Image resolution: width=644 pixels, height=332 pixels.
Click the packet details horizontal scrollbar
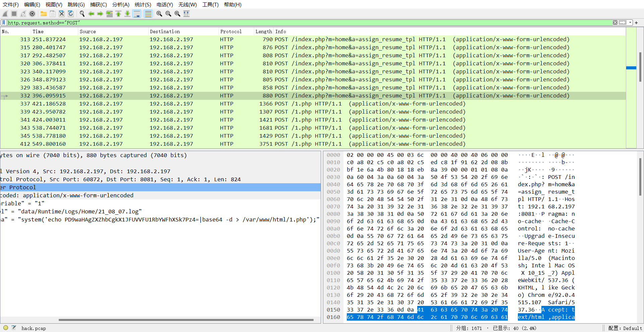(186, 320)
